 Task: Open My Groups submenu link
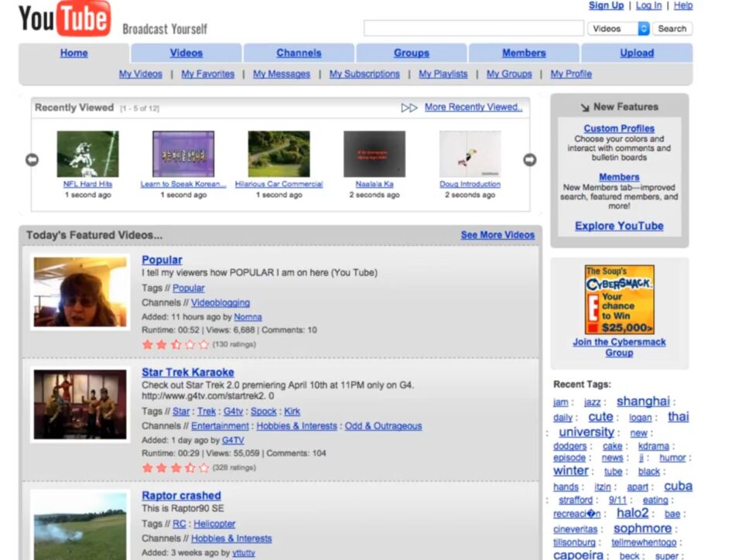tap(509, 74)
